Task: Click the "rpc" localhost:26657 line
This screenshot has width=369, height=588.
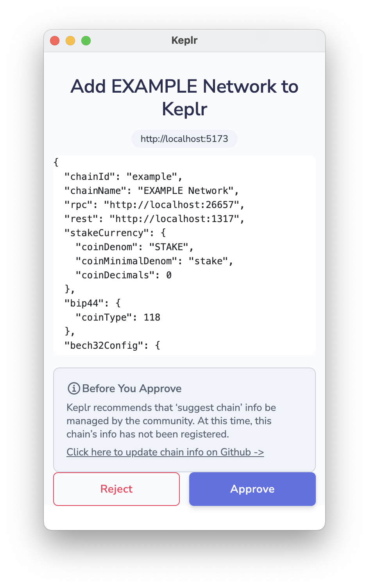Action: pos(154,205)
